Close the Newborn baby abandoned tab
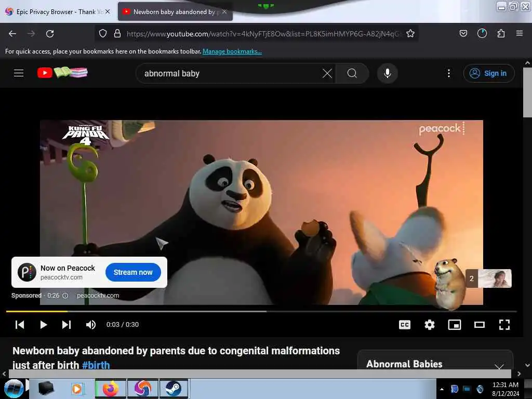 pos(224,11)
